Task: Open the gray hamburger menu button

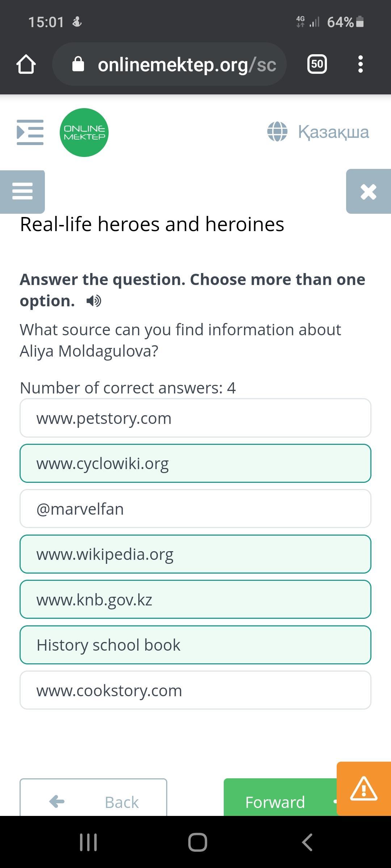Action: [x=22, y=191]
